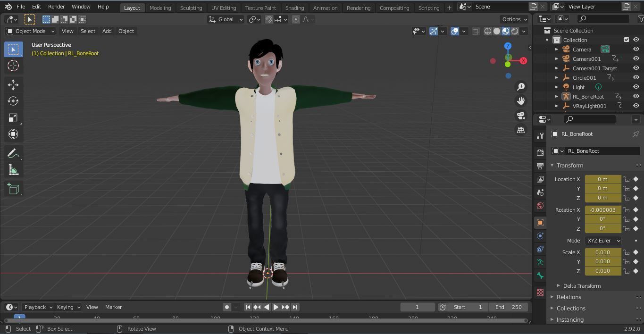Select the Scale tool
Image resolution: width=644 pixels, height=334 pixels.
tap(13, 117)
